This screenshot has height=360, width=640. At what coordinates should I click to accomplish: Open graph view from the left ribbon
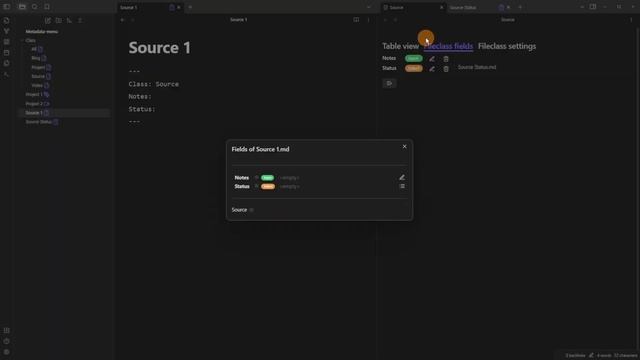[x=7, y=31]
